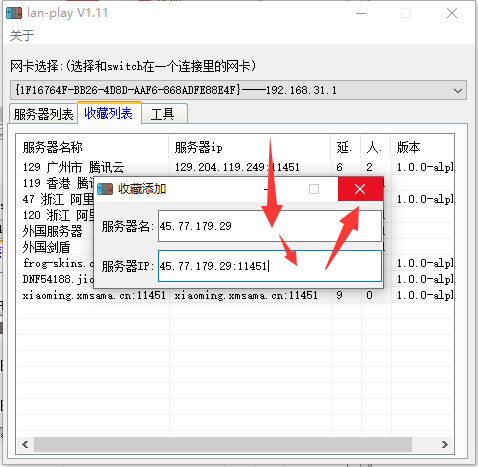Click the 服务器名 input field
478x467 pixels.
270,226
